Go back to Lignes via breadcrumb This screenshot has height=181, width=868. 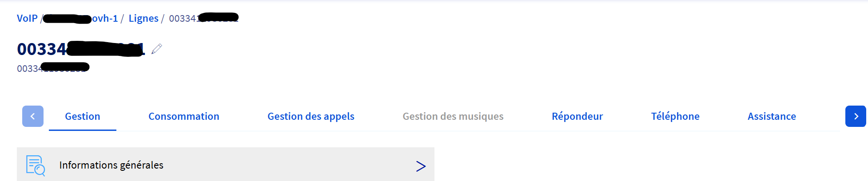[x=143, y=18]
